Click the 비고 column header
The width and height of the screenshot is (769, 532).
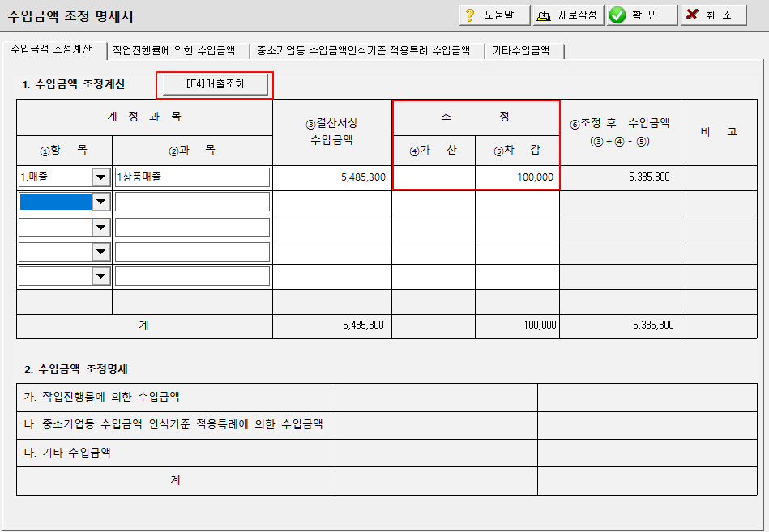pos(719,132)
